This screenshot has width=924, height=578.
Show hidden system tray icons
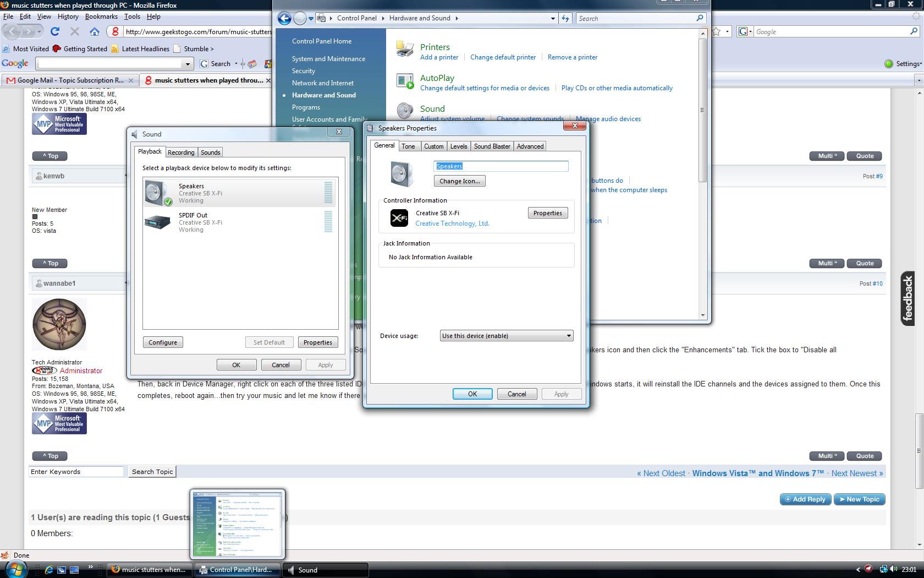click(x=858, y=570)
